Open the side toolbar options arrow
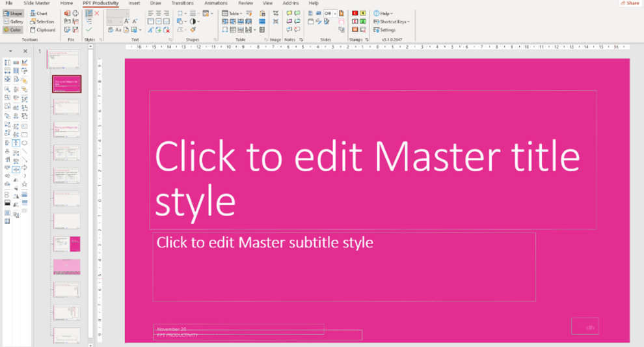The image size is (644, 347). click(10, 51)
